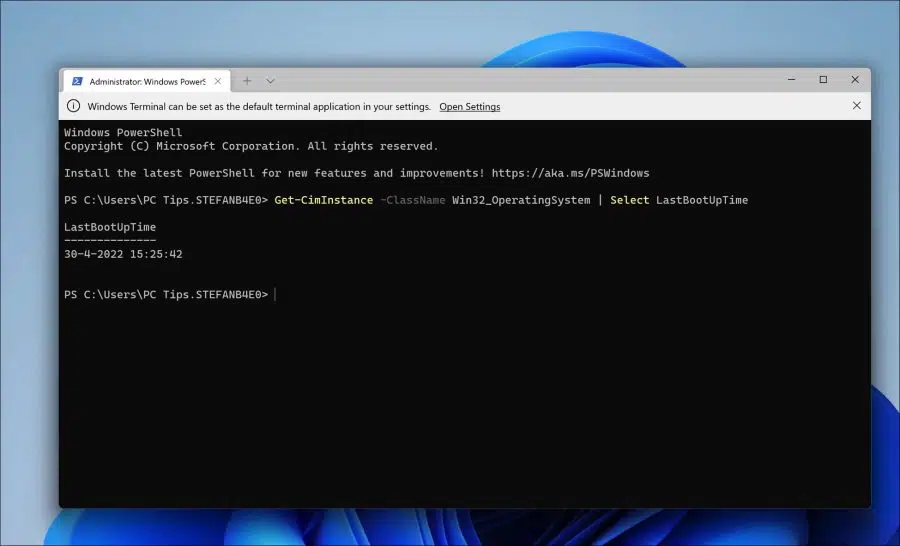Click the Select cmdlet text
The image size is (900, 546).
click(630, 200)
